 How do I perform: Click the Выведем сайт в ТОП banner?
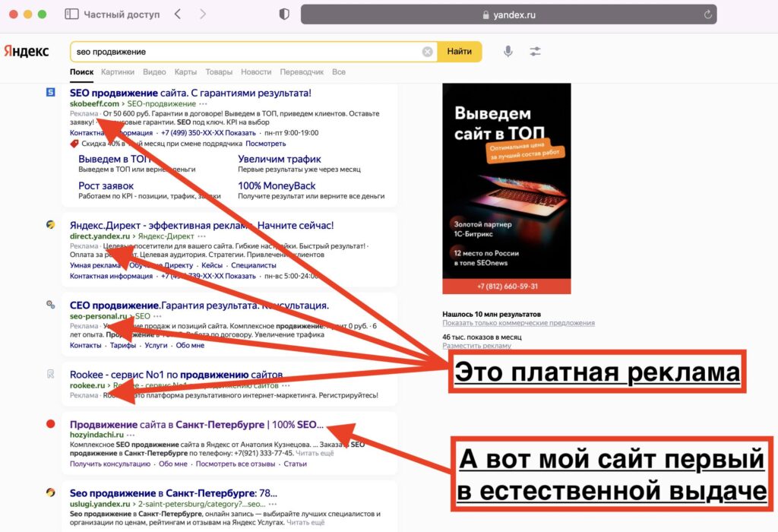point(507,188)
